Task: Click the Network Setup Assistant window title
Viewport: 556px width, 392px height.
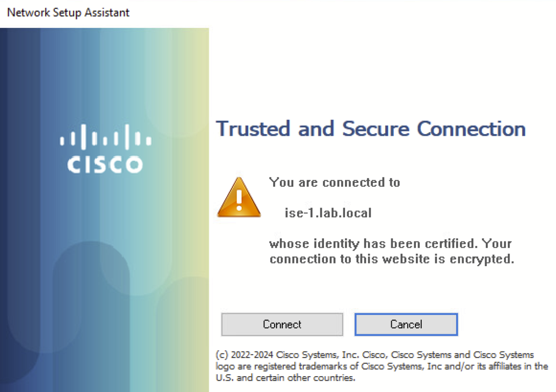Action: tap(68, 13)
